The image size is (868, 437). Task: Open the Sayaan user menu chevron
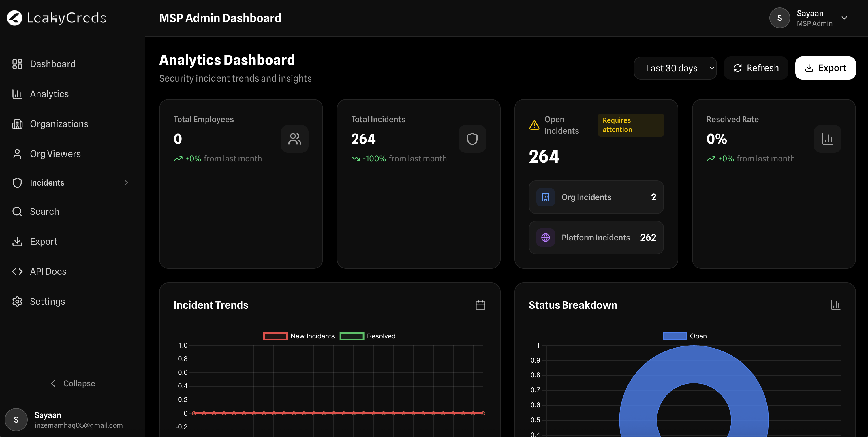[x=844, y=18]
